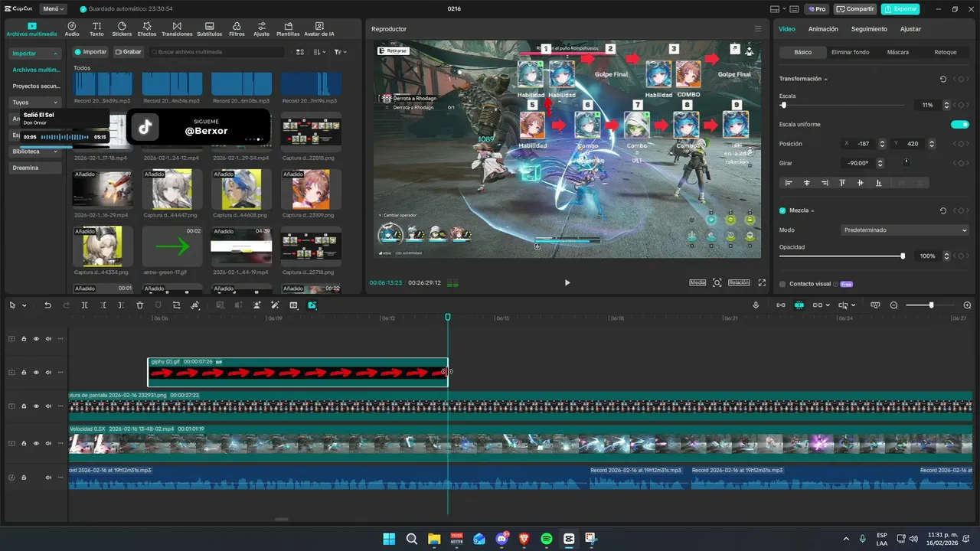Switch to the Seguimiento tab

[x=869, y=29]
